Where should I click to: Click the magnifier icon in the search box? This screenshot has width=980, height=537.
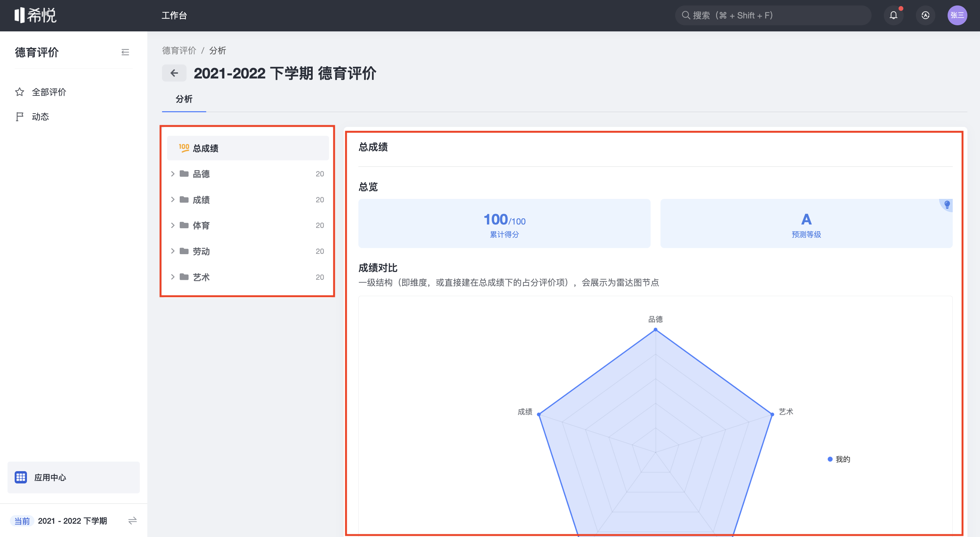point(685,15)
